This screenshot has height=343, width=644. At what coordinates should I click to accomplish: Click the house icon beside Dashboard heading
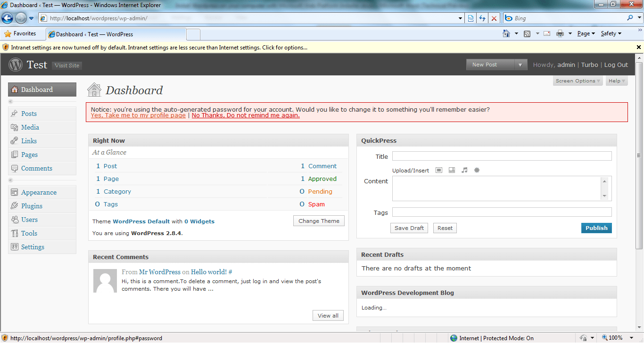[x=94, y=90]
